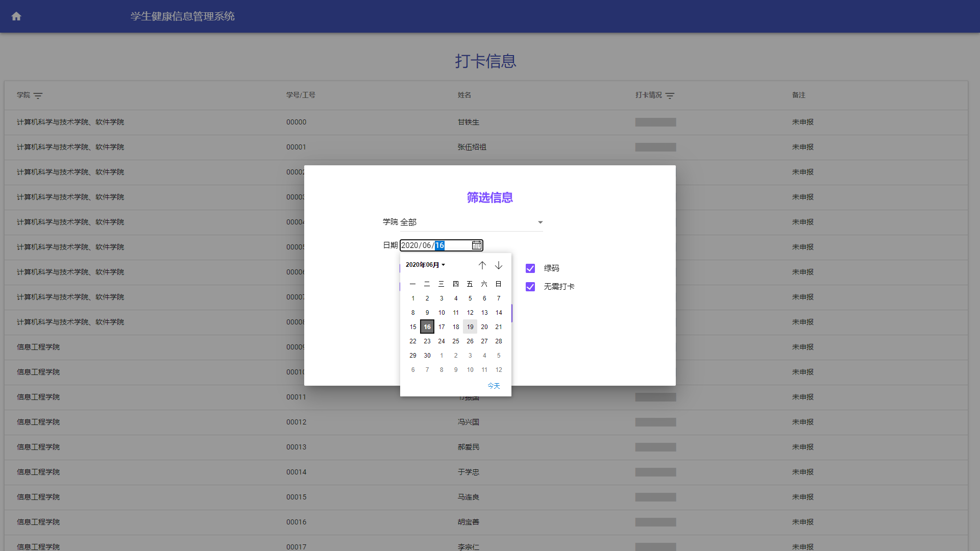Click the home icon in header
The width and height of the screenshot is (980, 551).
pos(16,16)
